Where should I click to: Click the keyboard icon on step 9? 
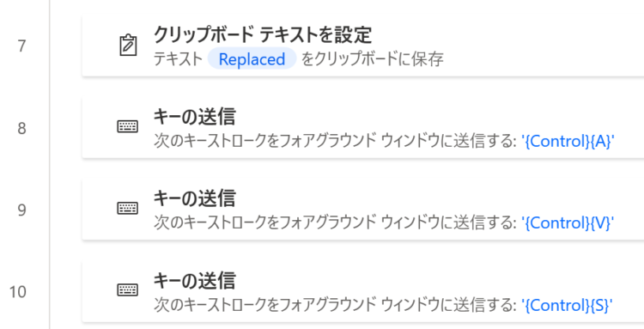pyautogui.click(x=128, y=208)
